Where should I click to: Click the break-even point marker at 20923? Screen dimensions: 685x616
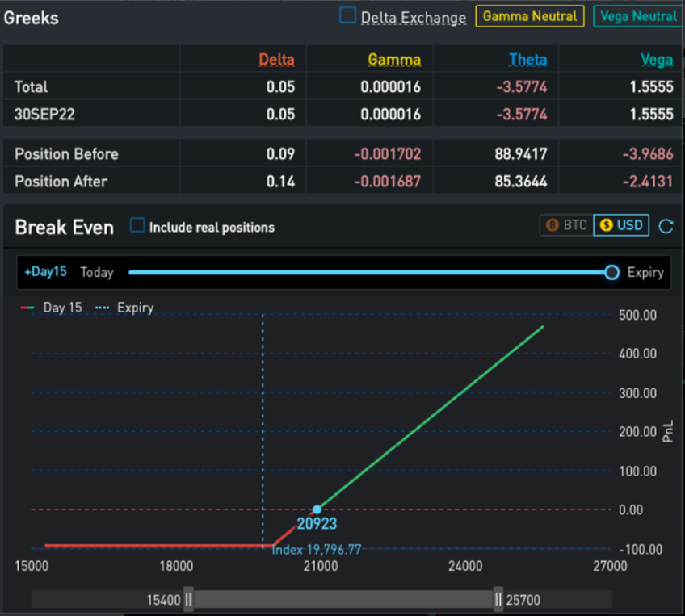point(317,509)
